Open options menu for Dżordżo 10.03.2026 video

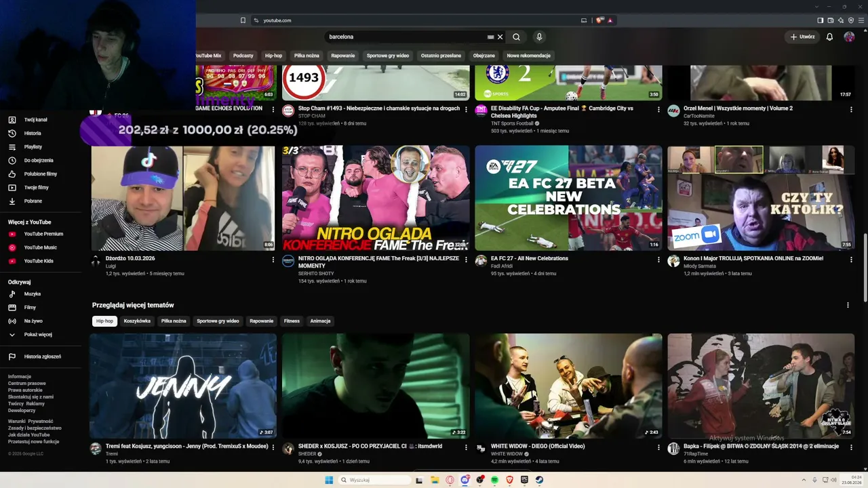(x=273, y=259)
